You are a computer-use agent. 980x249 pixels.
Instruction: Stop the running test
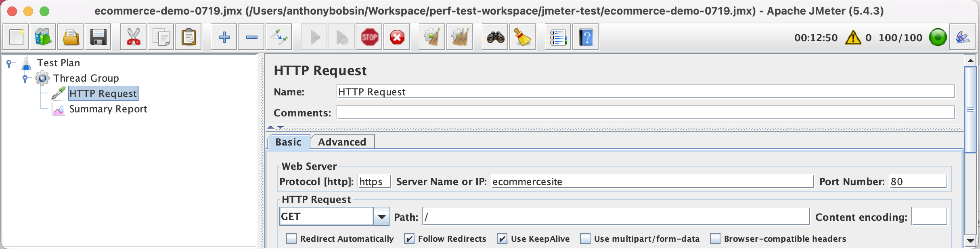pos(369,37)
